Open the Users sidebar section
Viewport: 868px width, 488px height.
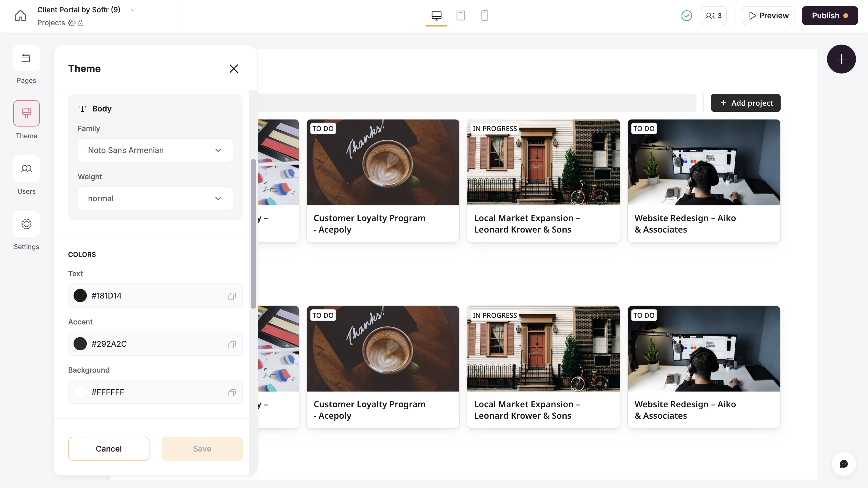26,169
